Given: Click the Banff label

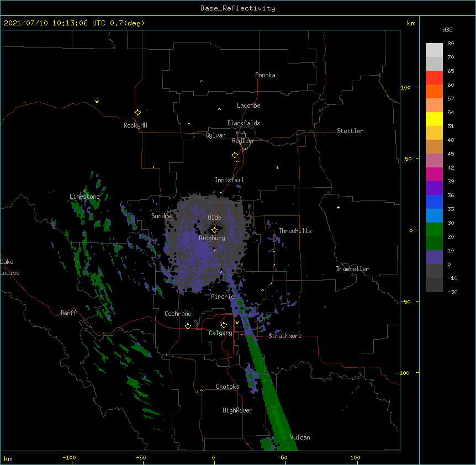Looking at the screenshot, I should pos(68,313).
